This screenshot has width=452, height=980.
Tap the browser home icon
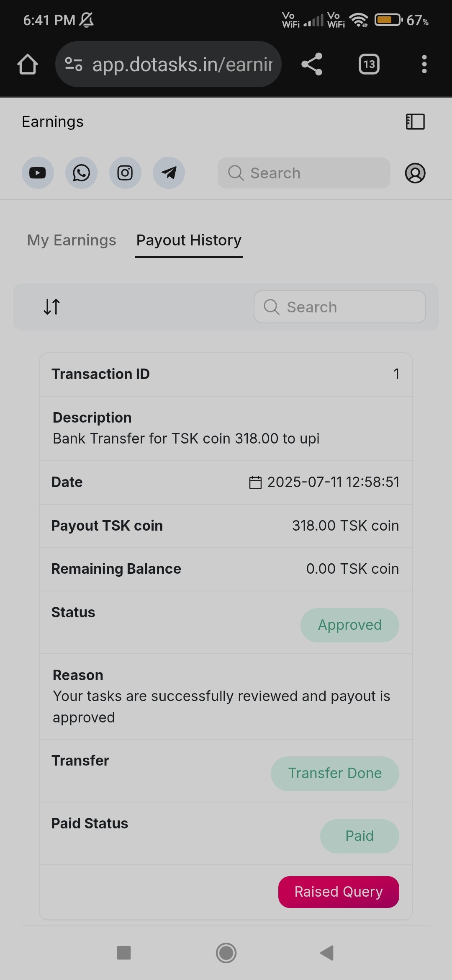point(28,64)
